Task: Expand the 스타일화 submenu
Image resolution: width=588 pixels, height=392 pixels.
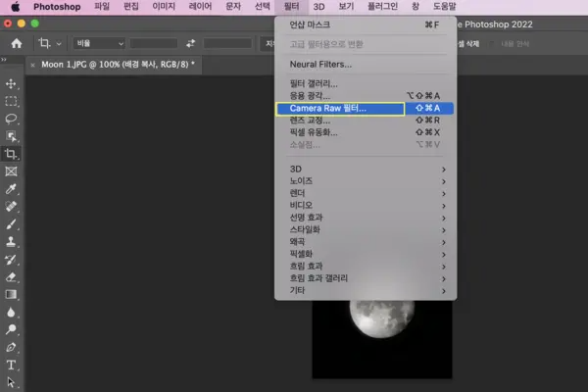Action: pos(366,229)
